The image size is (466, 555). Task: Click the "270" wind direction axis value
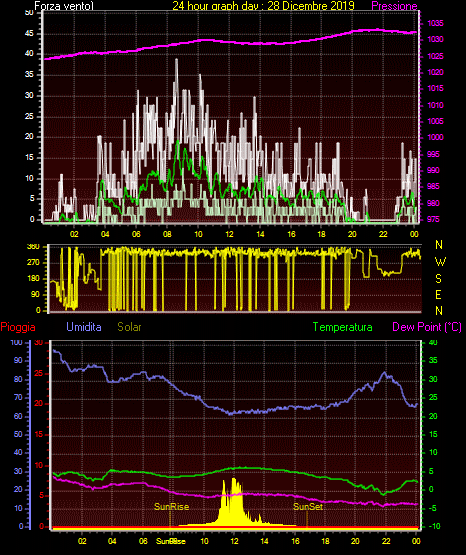(x=33, y=263)
